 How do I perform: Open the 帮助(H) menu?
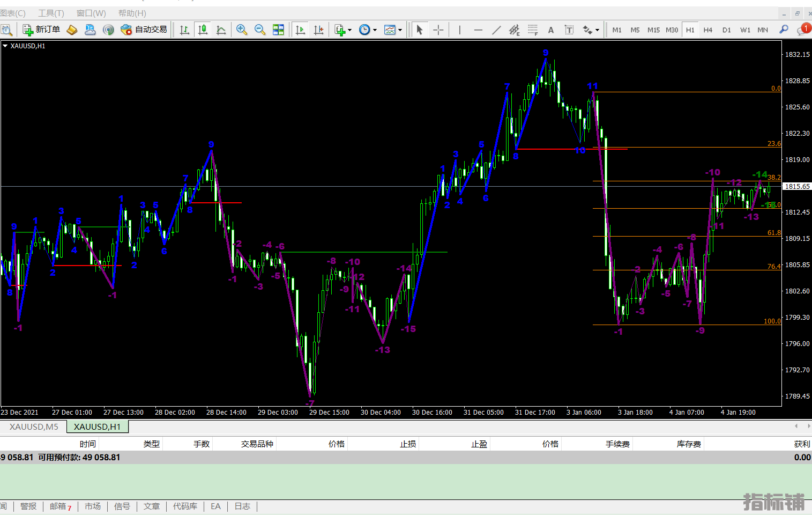(x=132, y=13)
